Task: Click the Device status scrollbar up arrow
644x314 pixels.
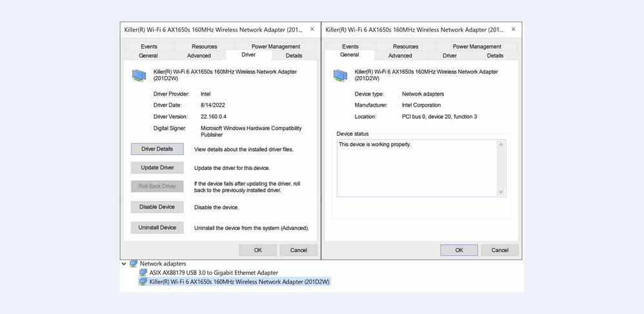Action: (501, 145)
